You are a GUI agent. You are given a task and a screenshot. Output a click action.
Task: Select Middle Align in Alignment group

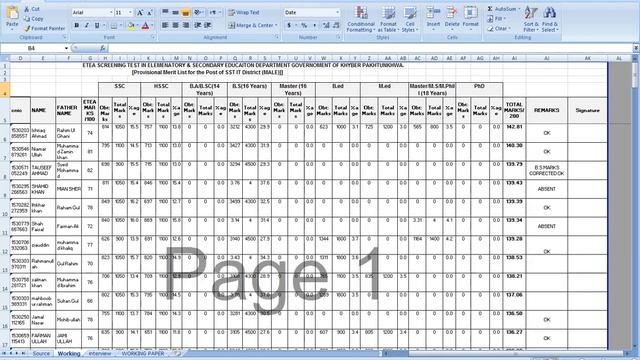click(175, 13)
